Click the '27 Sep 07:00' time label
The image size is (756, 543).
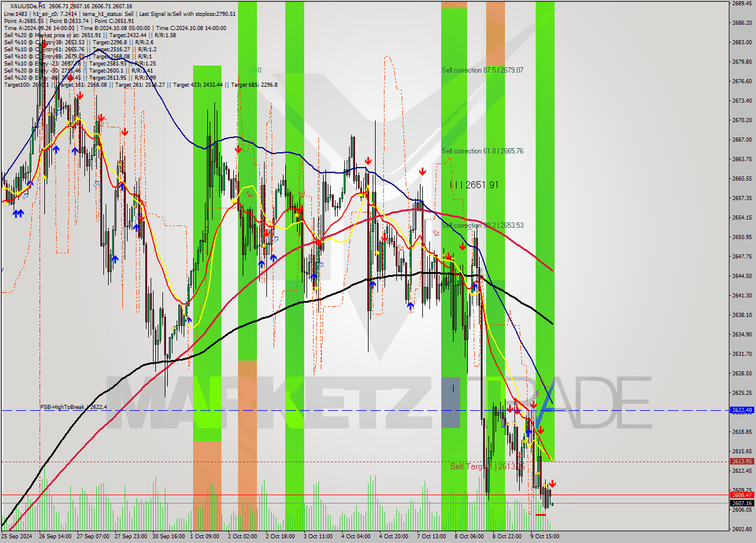[93, 537]
